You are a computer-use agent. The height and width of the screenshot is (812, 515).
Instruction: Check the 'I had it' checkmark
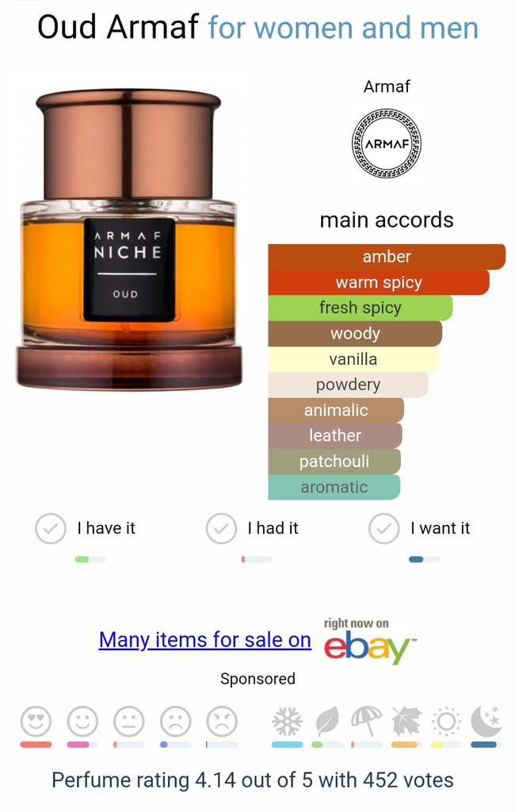[221, 528]
